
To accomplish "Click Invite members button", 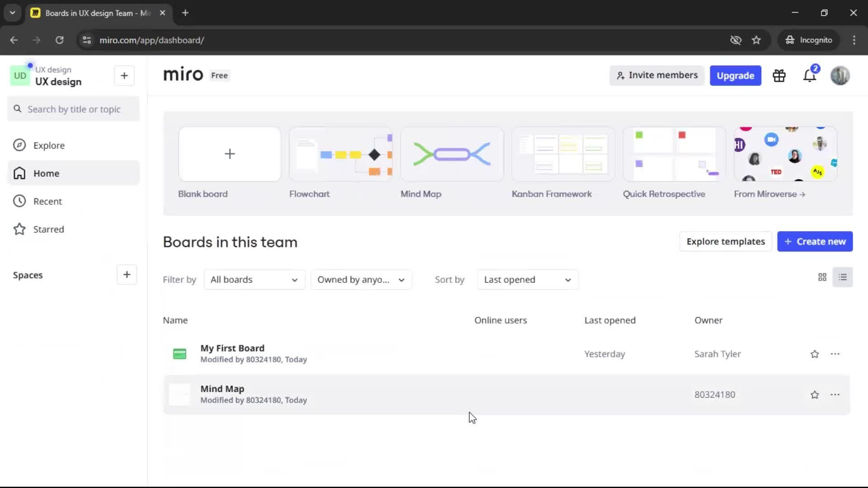I will click(657, 75).
